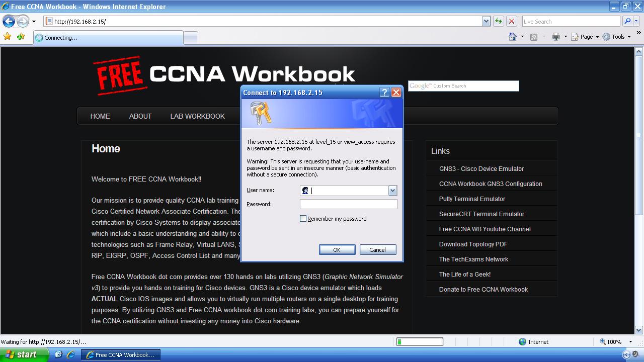Open the SecureCRT Terminal Emulator link
The image size is (644, 362).
click(481, 214)
